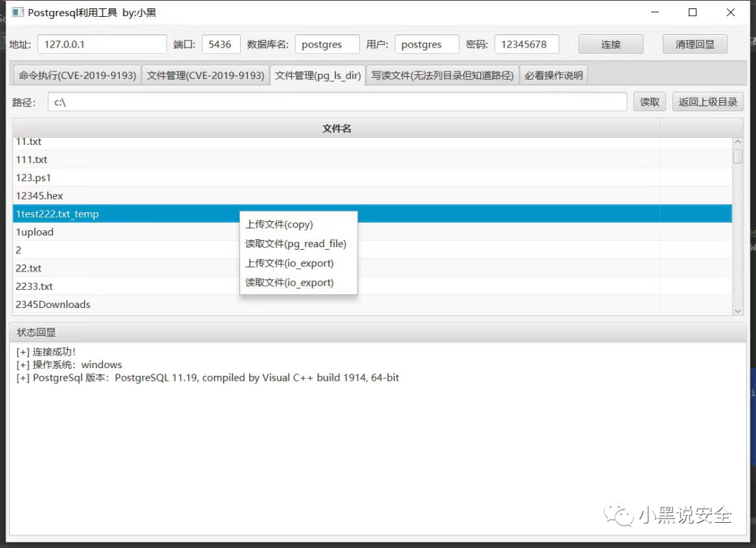756x548 pixels.
Task: Focus the 路径 field showing c:\
Action: click(337, 101)
